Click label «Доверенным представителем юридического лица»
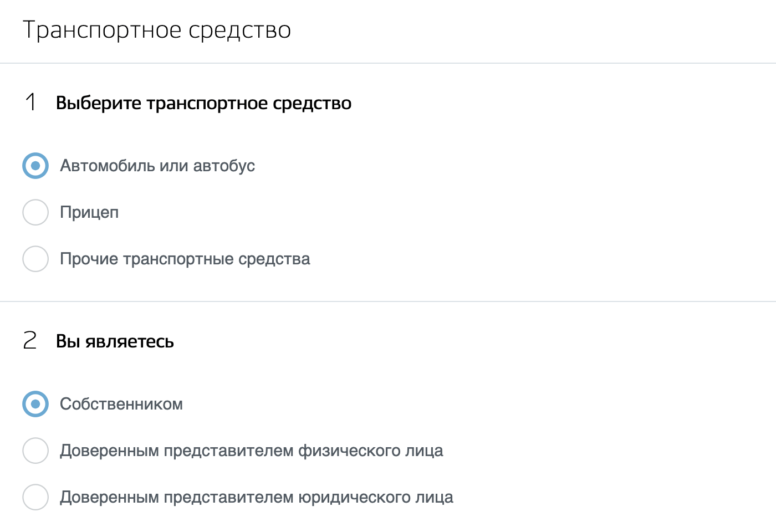The width and height of the screenshot is (776, 532). coord(256,497)
